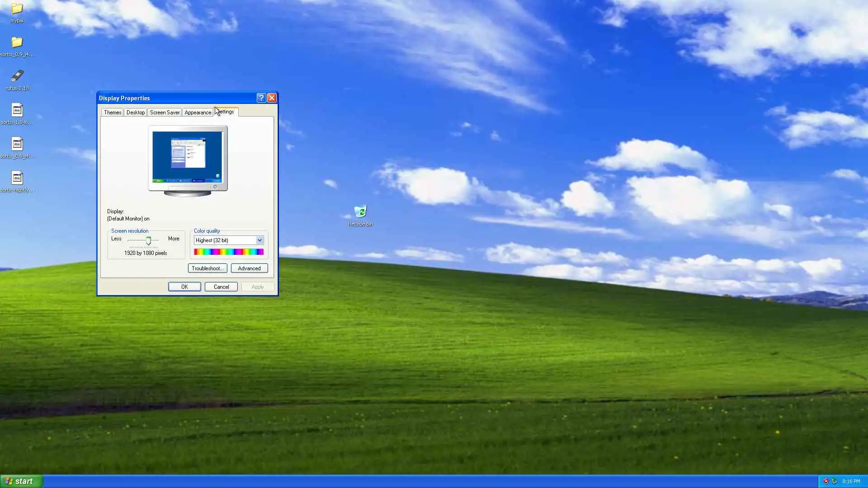Screen dimensions: 868x488
Task: Switch to the Themes tab
Action: [x=112, y=113]
